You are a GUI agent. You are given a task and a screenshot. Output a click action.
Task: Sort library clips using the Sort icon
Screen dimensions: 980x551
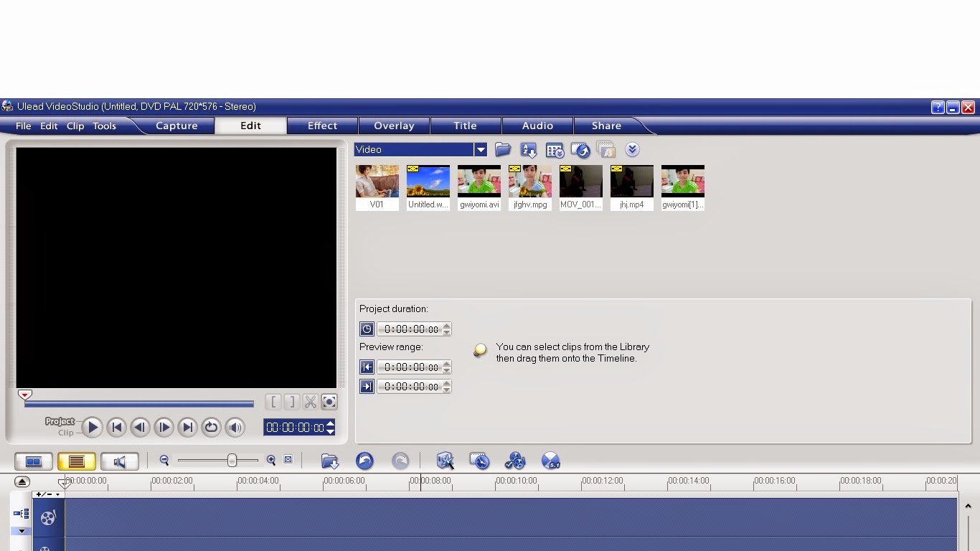(x=528, y=150)
